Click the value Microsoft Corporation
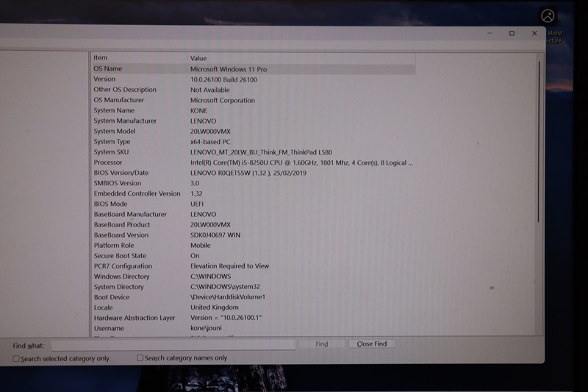Screen dimensions: 588x392 [x=223, y=100]
